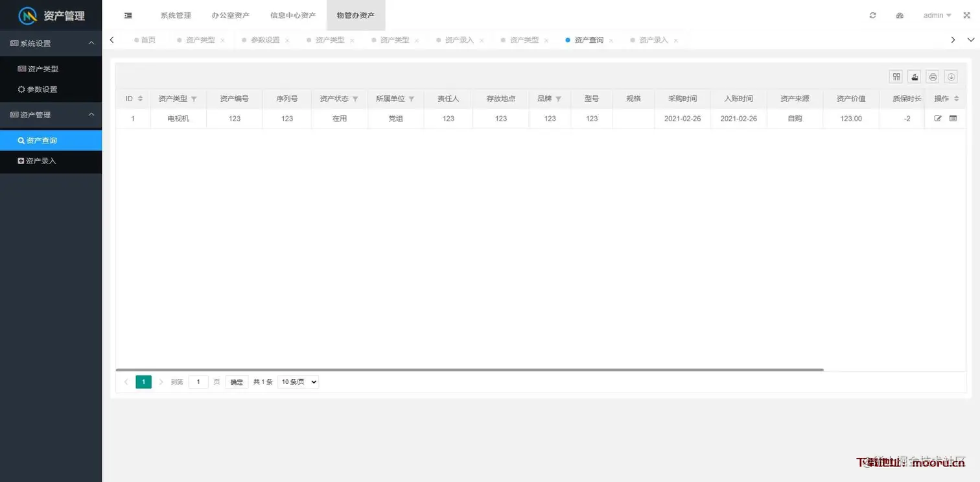Open the 品牌 column filter funnel
This screenshot has height=482, width=980.
558,99
